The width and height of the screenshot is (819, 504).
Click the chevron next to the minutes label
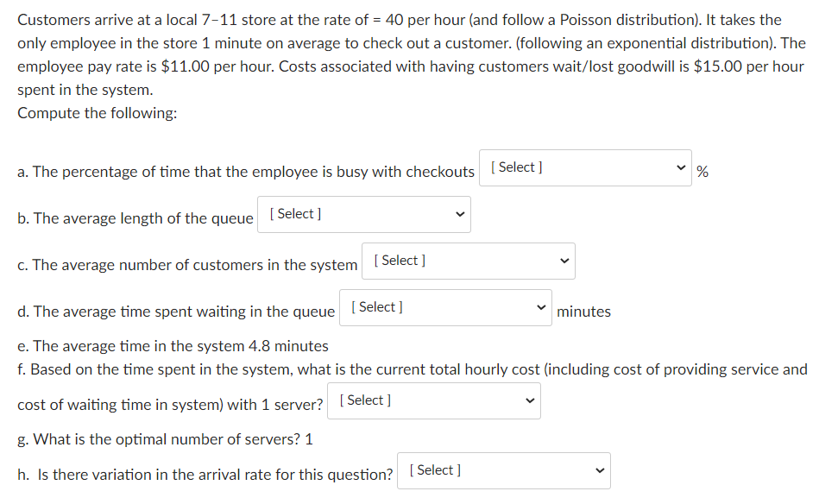541,307
